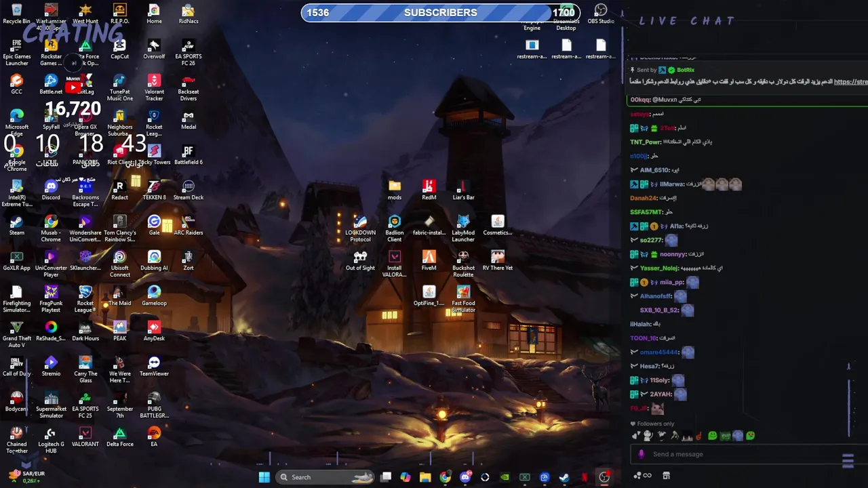The height and width of the screenshot is (488, 868).
Task: Open the Steam desktop shortcut
Action: pyautogui.click(x=16, y=225)
